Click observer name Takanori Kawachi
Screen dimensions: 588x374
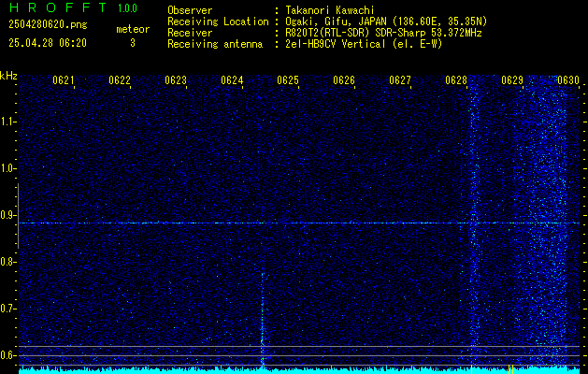coord(329,10)
